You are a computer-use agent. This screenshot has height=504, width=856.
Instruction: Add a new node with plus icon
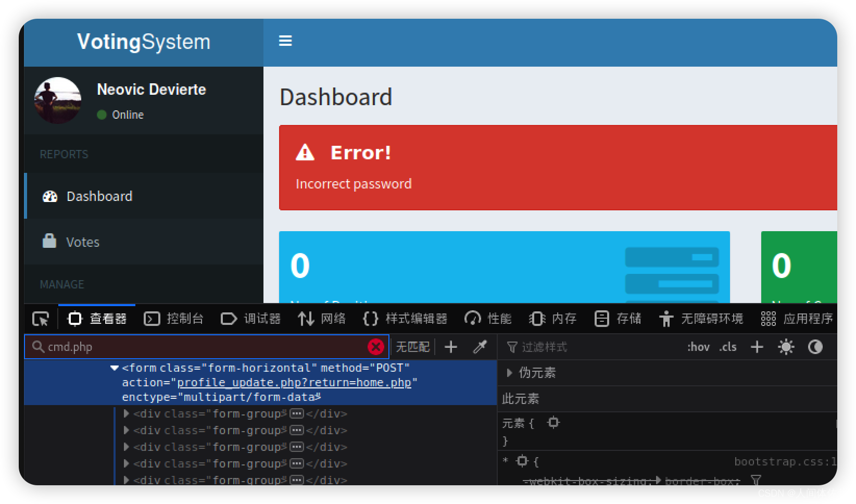point(451,347)
